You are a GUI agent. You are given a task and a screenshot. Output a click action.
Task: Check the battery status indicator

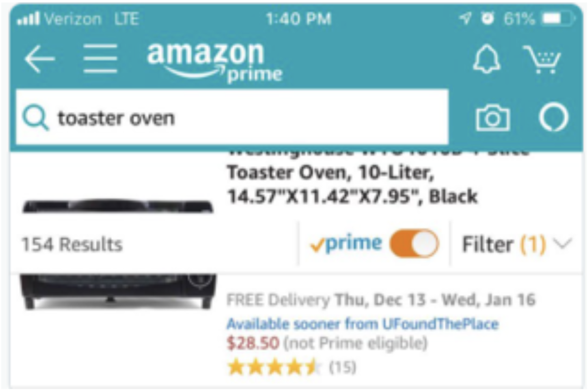tap(559, 19)
